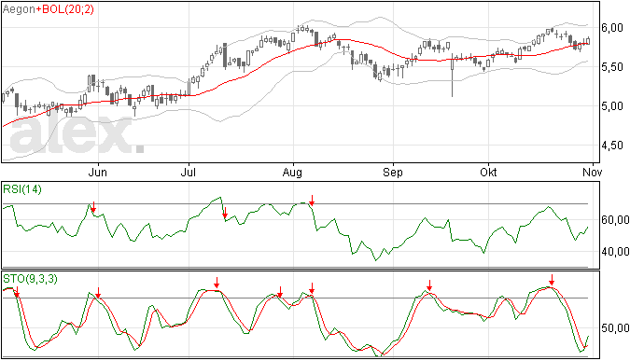Click the Jun month axis label

point(98,173)
